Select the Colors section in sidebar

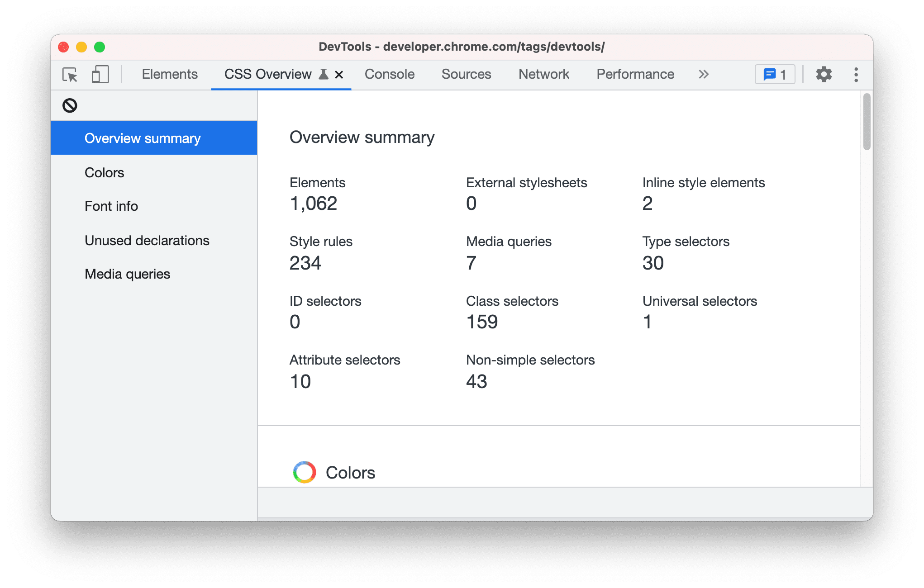tap(105, 172)
